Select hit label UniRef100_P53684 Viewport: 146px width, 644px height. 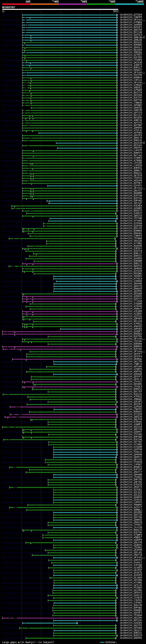click(x=131, y=615)
